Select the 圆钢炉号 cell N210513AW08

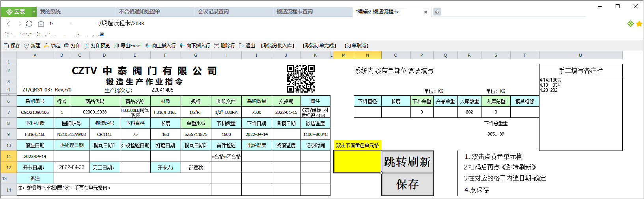click(x=71, y=134)
